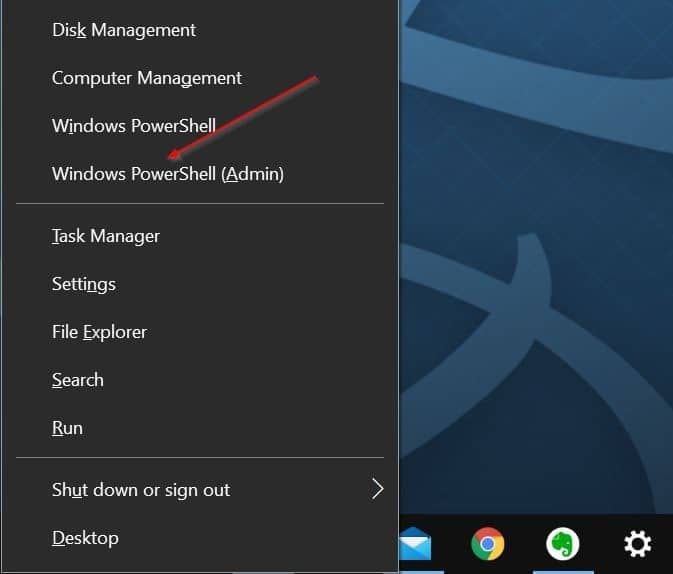Open the Run dialog entry
Screen dimensions: 673x574
tap(200, 428)
